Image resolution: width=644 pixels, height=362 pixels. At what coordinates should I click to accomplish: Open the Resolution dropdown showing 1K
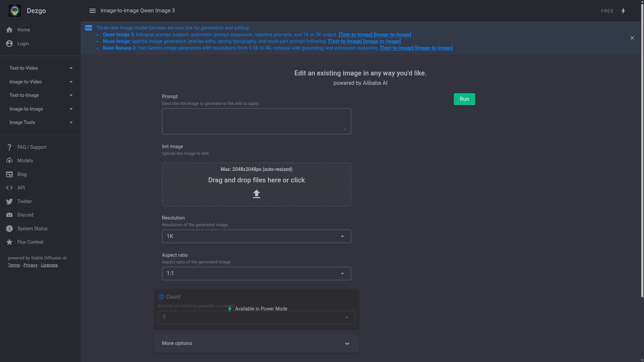click(x=257, y=236)
